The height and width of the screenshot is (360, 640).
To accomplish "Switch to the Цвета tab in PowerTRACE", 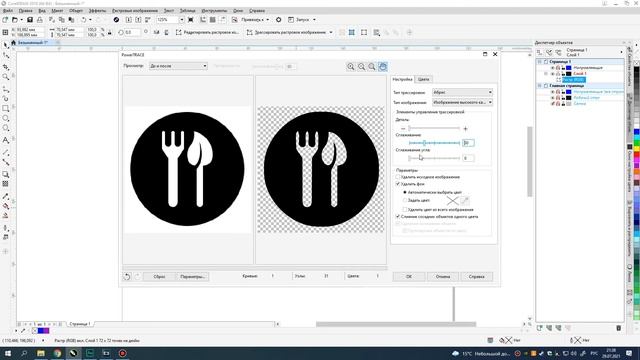I will click(423, 79).
